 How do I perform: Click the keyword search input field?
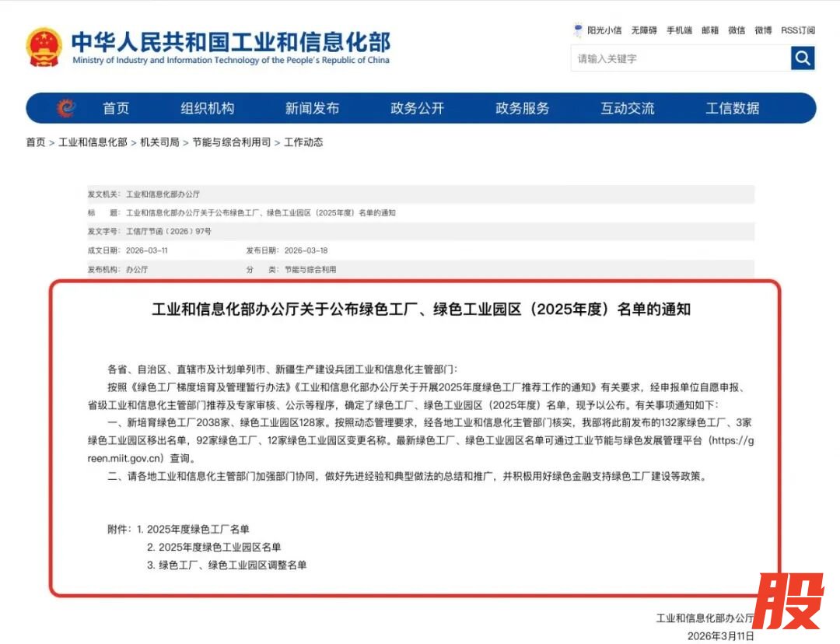click(x=681, y=58)
